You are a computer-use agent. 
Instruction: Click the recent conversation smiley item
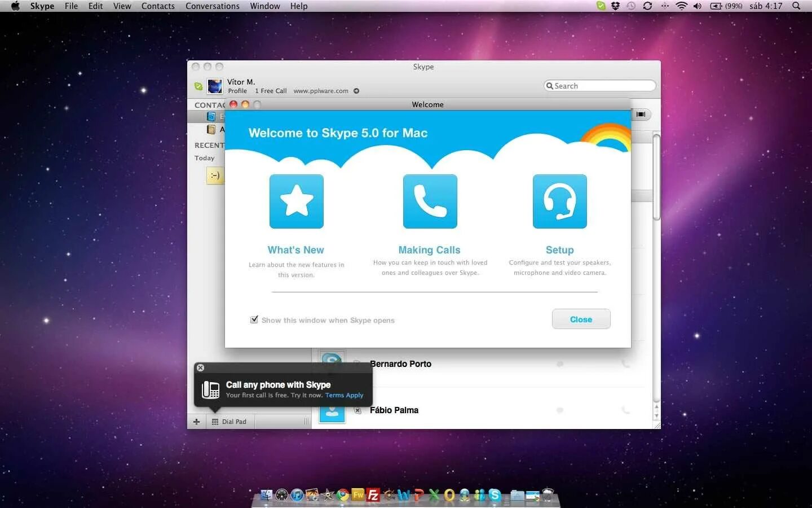click(215, 176)
